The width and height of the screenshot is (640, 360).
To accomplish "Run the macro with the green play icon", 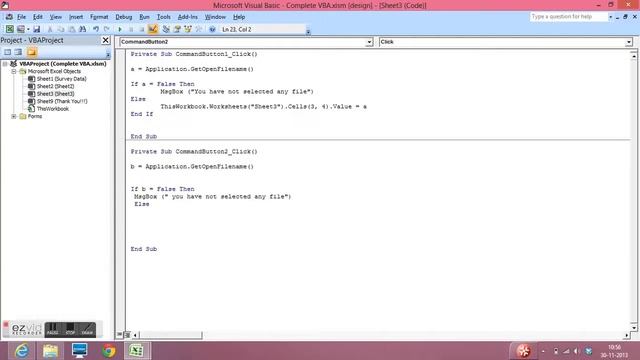I will (120, 29).
